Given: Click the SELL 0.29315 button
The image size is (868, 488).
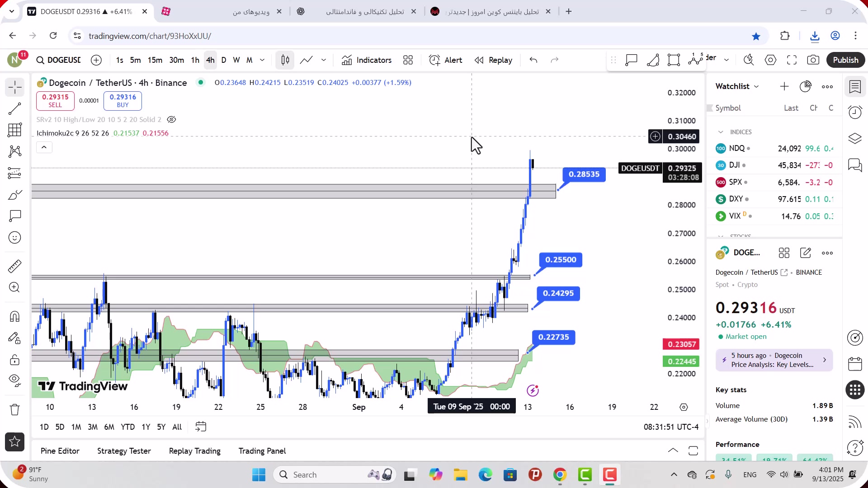Looking at the screenshot, I should click(x=55, y=101).
